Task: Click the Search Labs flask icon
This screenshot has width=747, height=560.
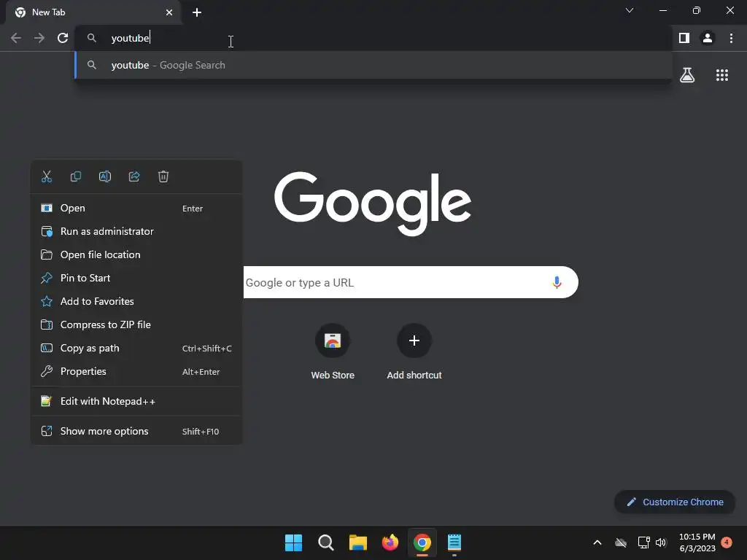Action: 687,75
